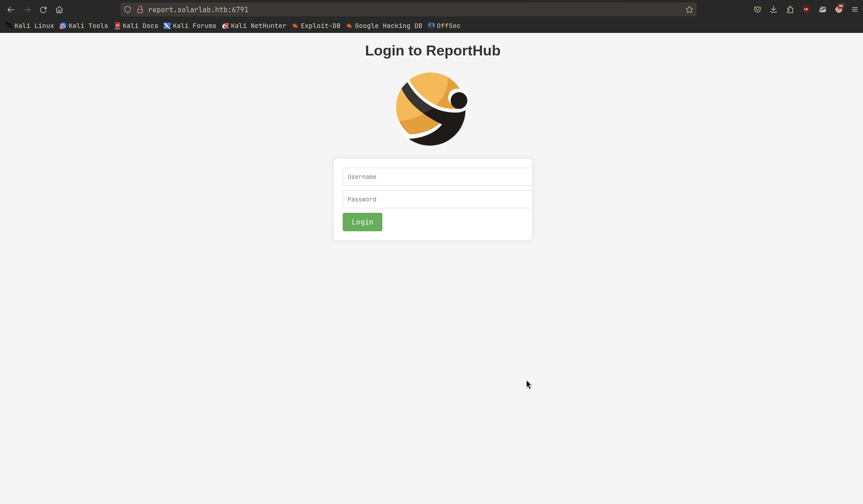Open the Kali Tools bookmark

click(x=84, y=26)
